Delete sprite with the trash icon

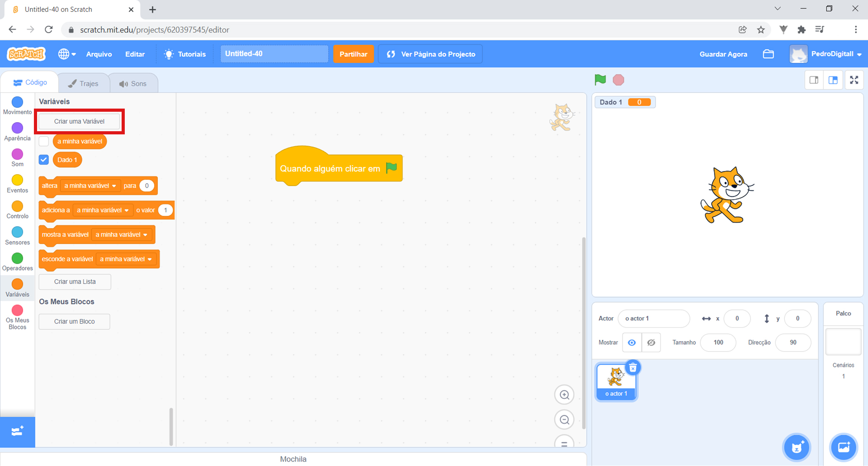tap(633, 367)
